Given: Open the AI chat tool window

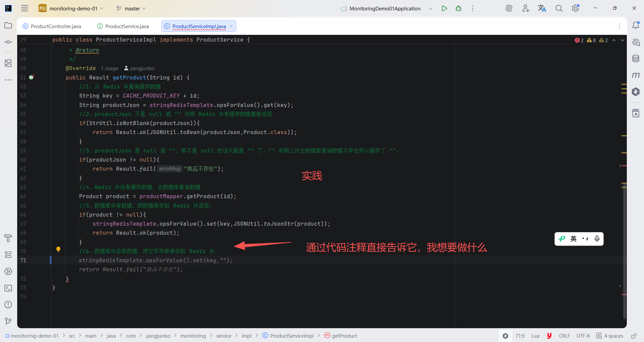Looking at the screenshot, I should (636, 42).
